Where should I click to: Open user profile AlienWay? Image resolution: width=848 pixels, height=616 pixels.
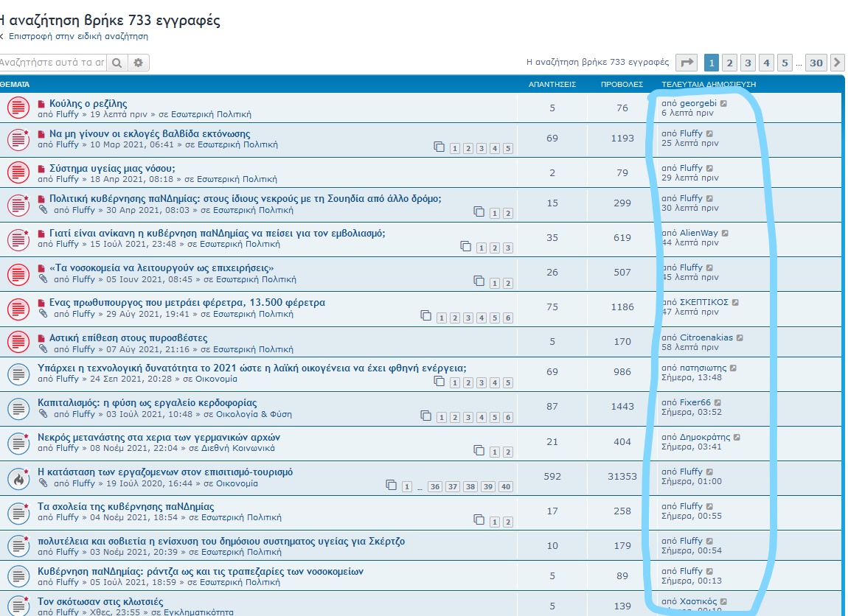(699, 233)
